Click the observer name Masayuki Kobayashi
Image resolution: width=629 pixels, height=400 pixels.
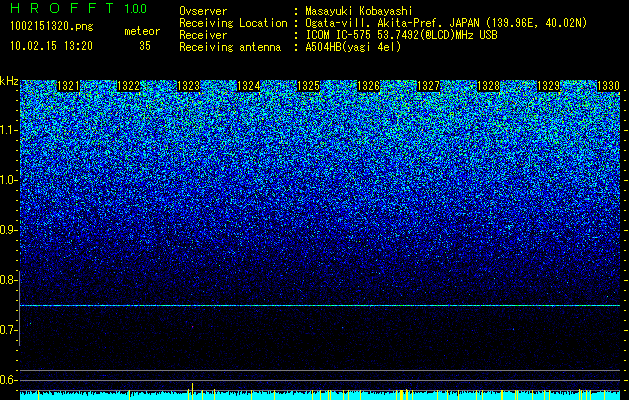pyautogui.click(x=359, y=12)
